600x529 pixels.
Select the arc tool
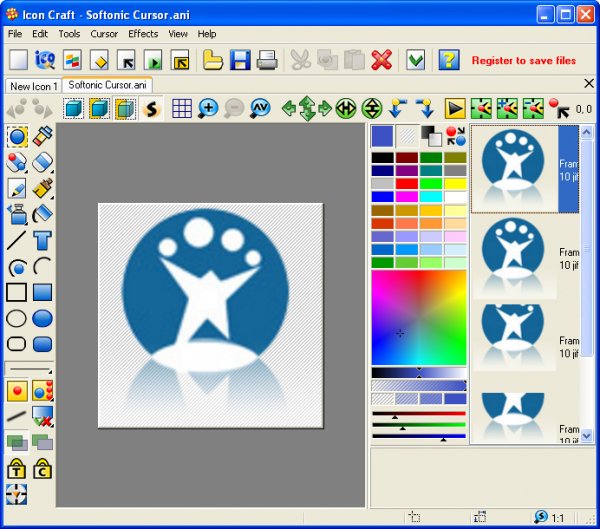[42, 266]
